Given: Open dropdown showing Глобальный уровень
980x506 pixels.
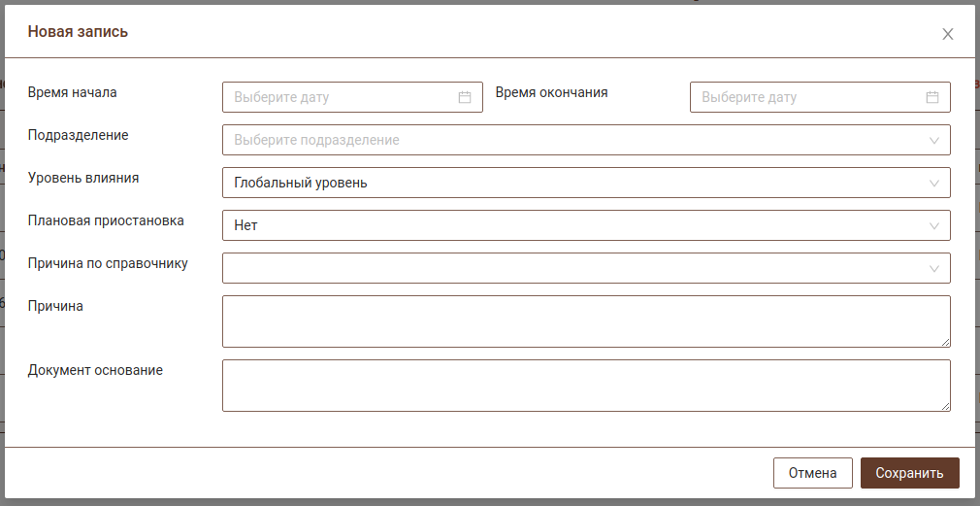Looking at the screenshot, I should point(572,183).
